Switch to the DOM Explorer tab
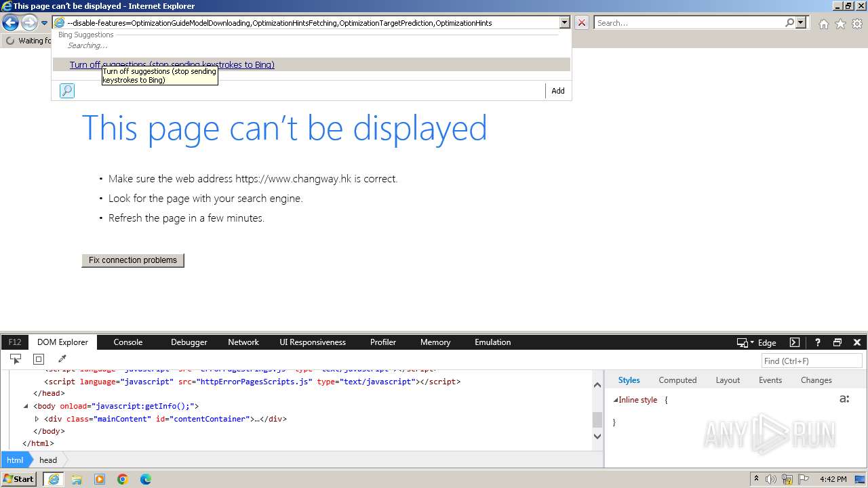 62,342
